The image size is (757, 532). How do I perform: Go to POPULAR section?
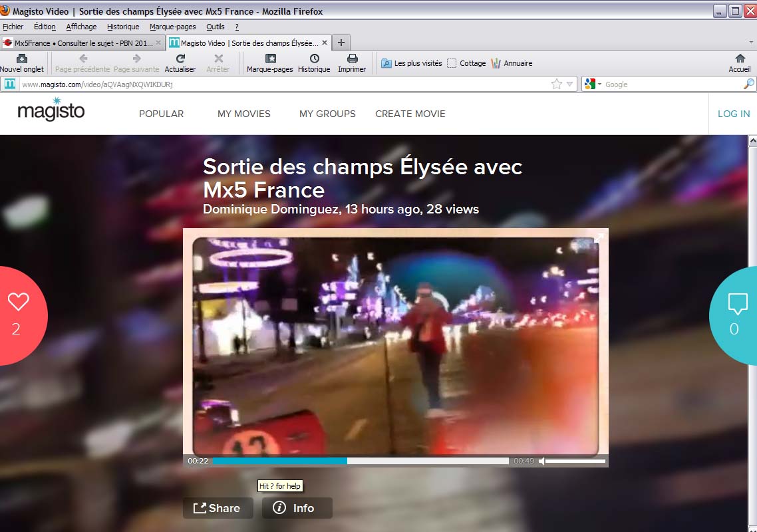(161, 114)
